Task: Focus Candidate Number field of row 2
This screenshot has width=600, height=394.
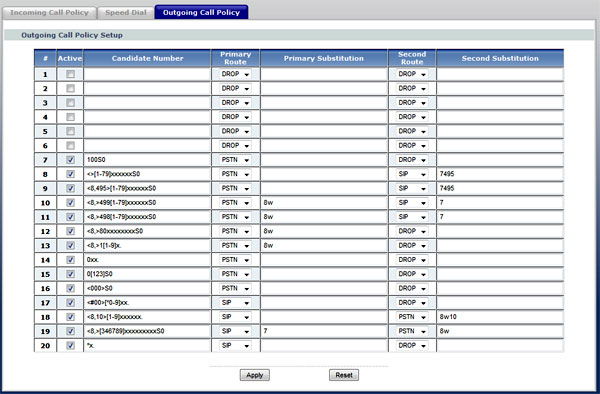Action: (147, 89)
